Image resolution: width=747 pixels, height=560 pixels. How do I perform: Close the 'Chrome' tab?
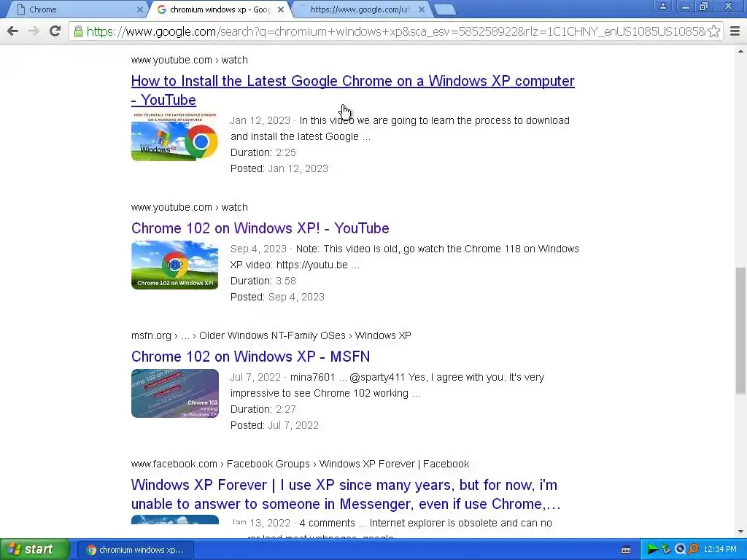[x=139, y=9]
